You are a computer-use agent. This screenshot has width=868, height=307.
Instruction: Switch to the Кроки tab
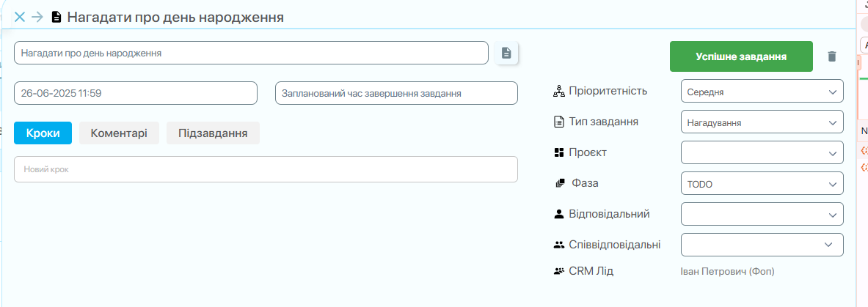click(x=43, y=133)
